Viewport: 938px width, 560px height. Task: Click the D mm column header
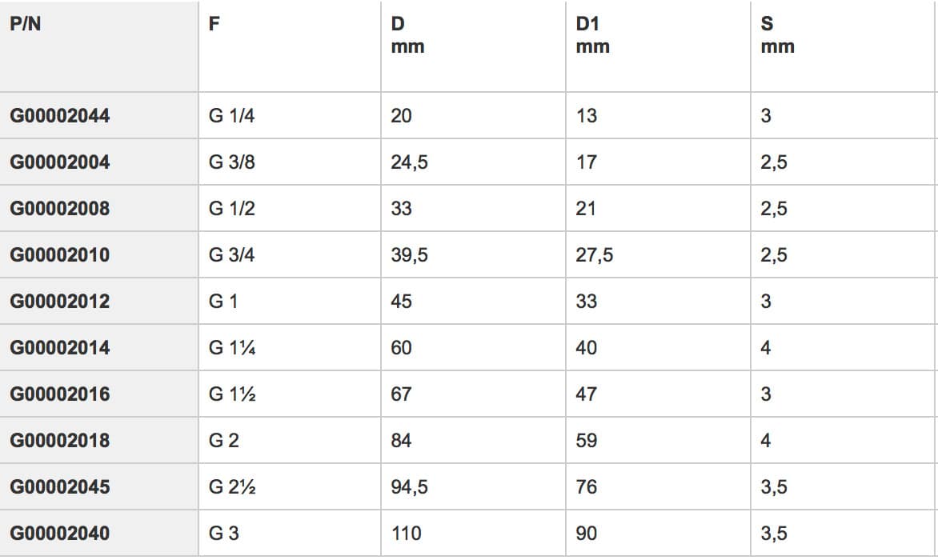pos(407,34)
